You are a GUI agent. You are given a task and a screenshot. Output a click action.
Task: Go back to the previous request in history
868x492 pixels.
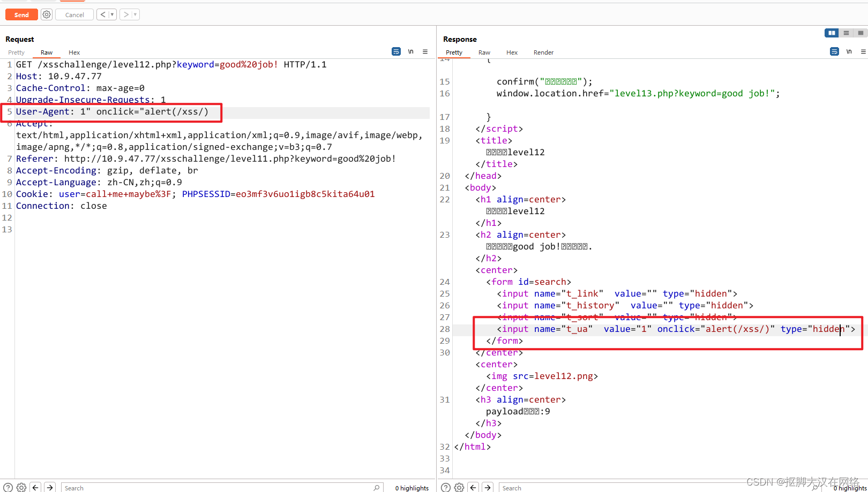point(103,14)
